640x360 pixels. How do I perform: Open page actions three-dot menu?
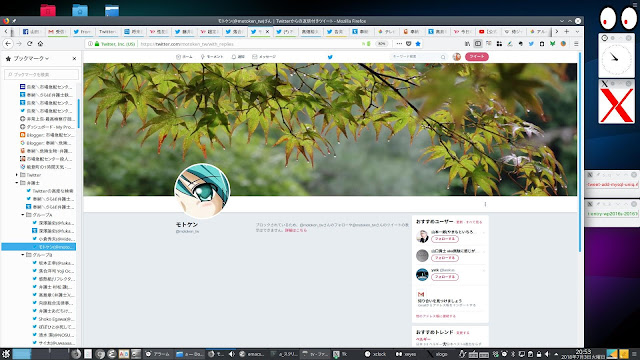(399, 44)
